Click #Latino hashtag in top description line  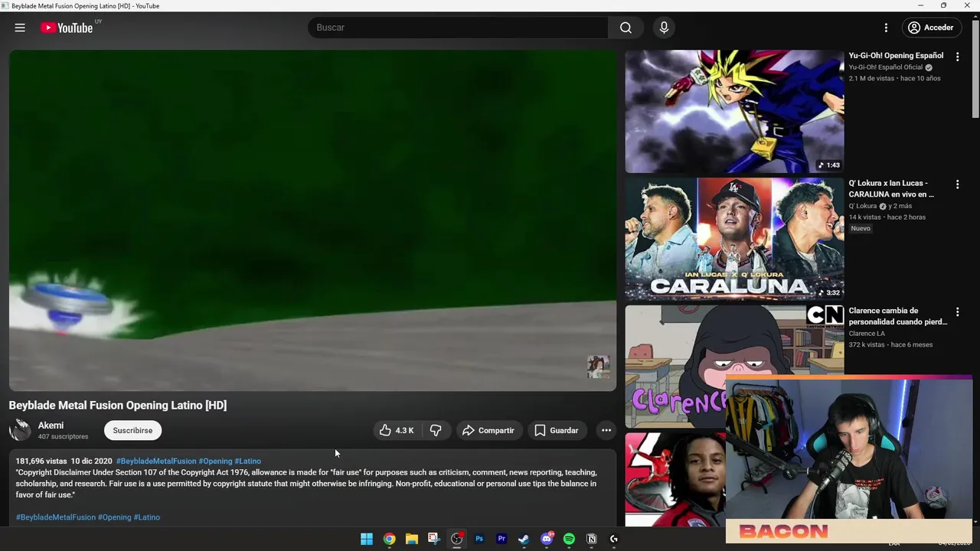pos(247,461)
